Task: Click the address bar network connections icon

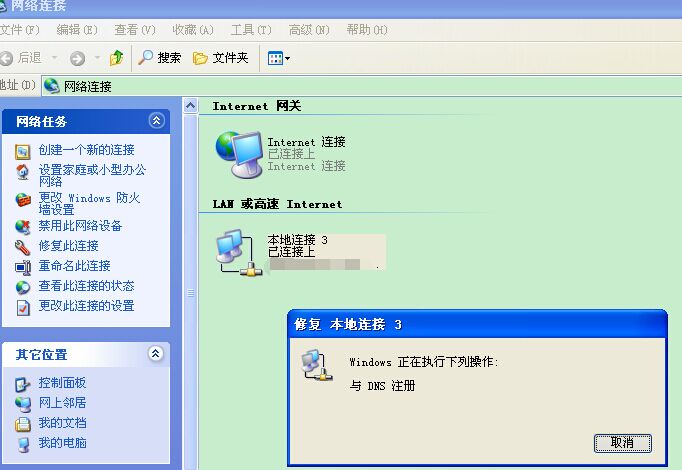Action: [x=52, y=86]
